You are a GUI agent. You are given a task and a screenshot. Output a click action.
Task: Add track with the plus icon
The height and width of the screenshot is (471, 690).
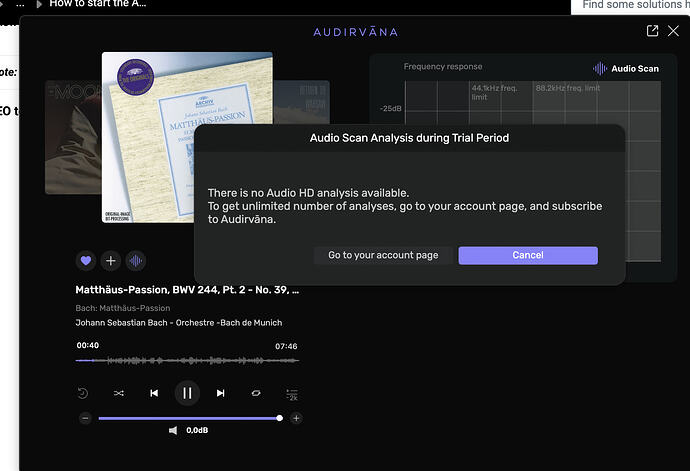111,261
